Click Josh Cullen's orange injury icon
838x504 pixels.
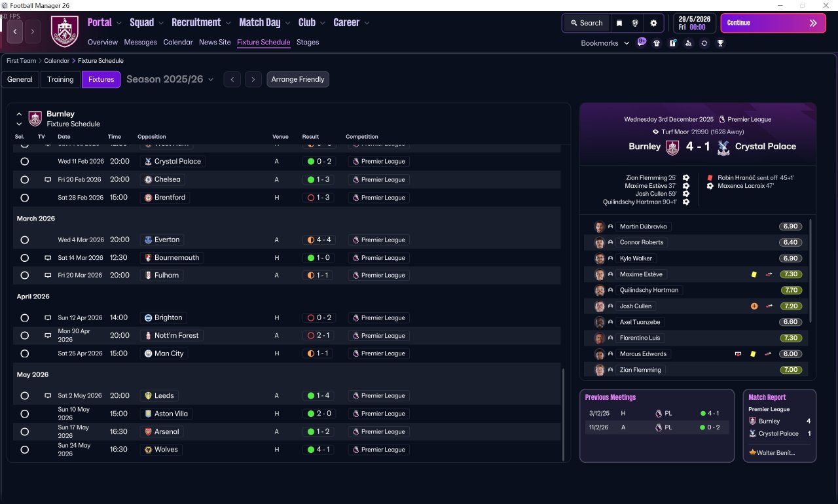point(754,306)
